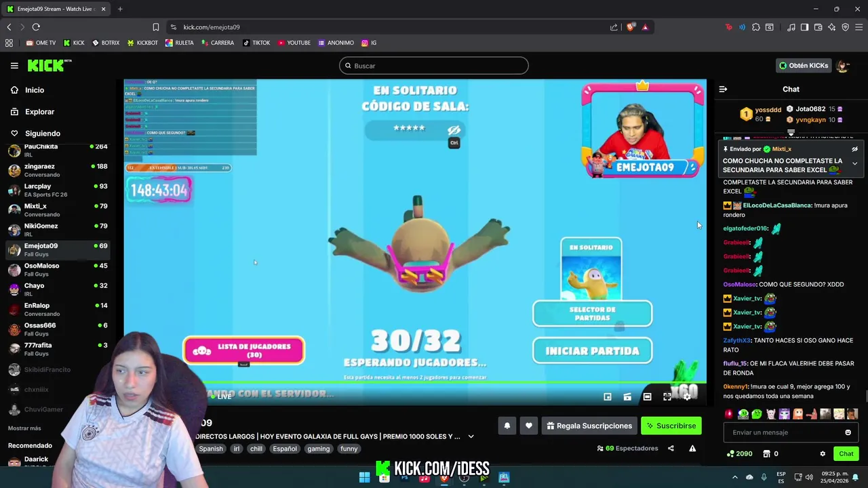Open Leo AI sparkle icon
Image resolution: width=868 pixels, height=488 pixels.
click(832, 27)
